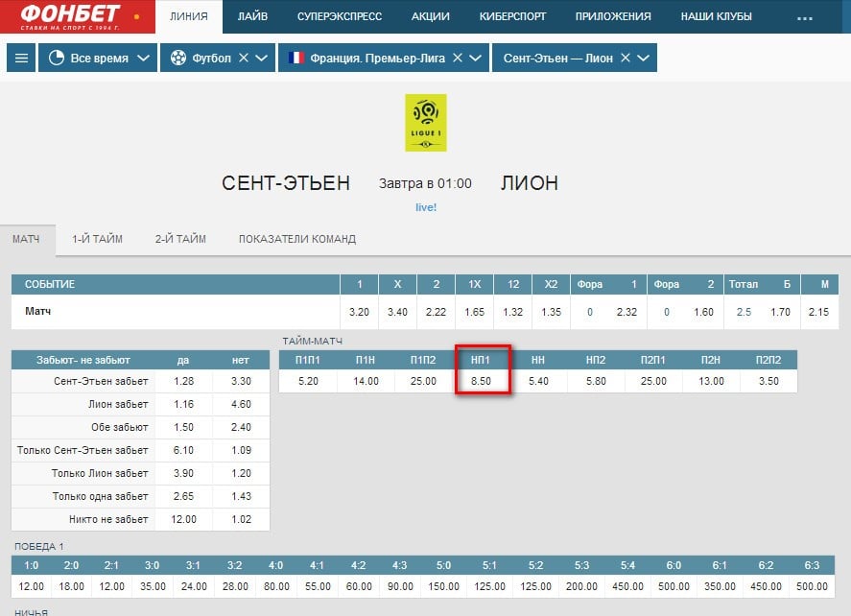Select match odds 3.20 for outcome 1
Screen dimensions: 851x616
[x=359, y=312]
